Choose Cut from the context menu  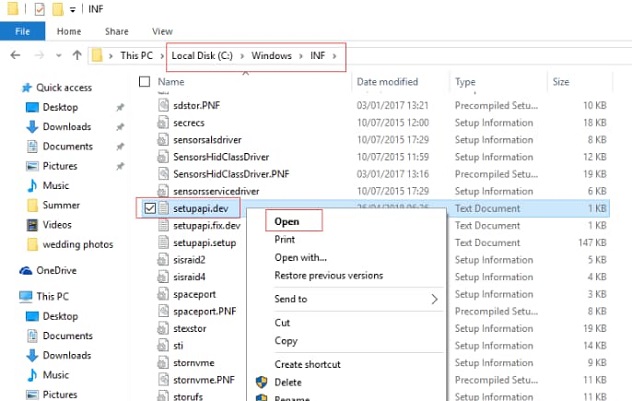coord(282,323)
